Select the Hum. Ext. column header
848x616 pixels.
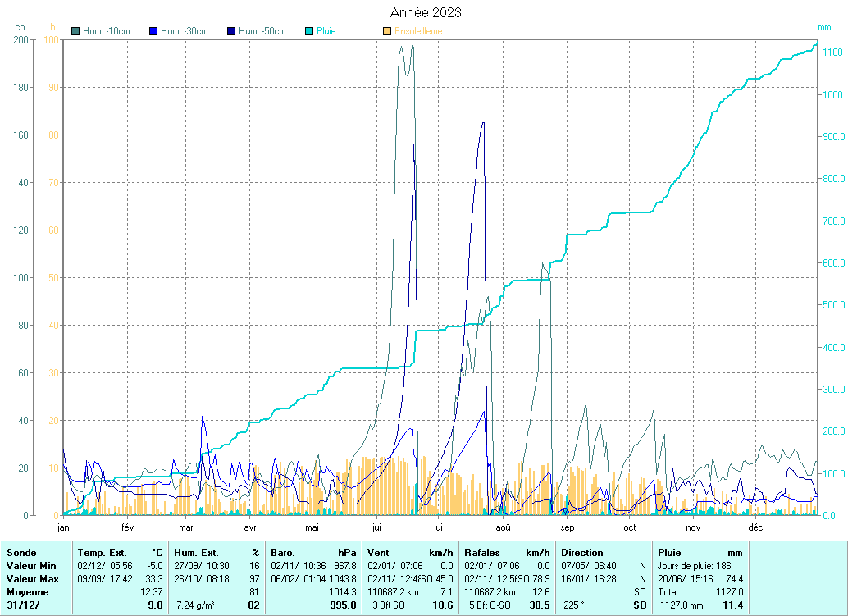click(x=217, y=553)
